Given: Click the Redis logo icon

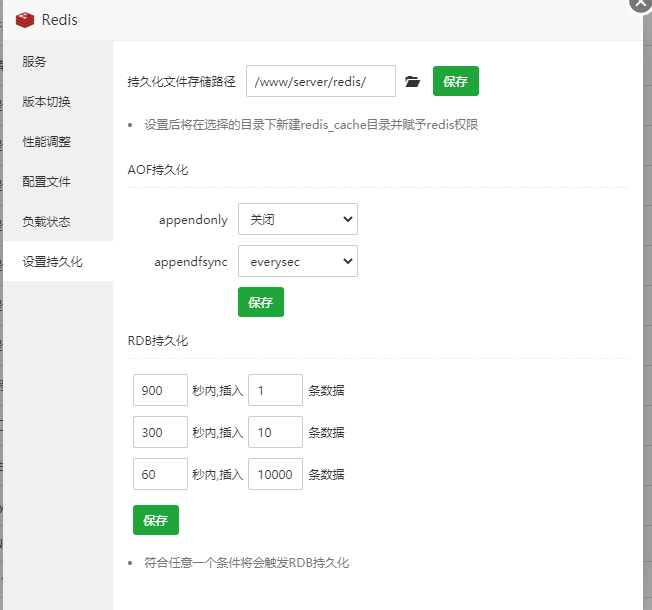Looking at the screenshot, I should coord(25,20).
